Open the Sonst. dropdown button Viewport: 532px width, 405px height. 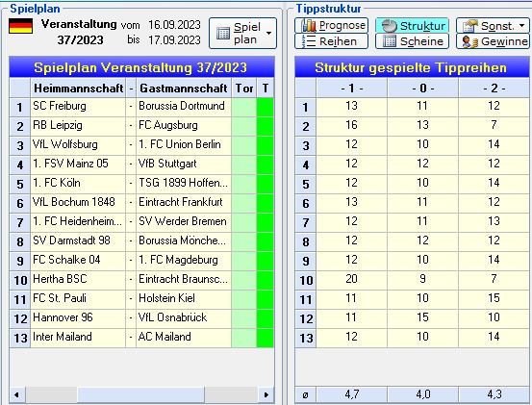493,25
